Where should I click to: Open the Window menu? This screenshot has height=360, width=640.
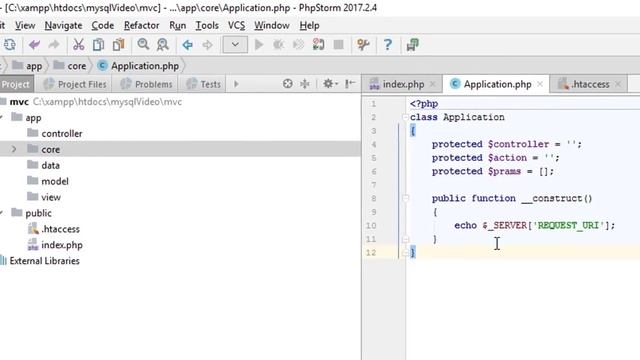point(272,26)
